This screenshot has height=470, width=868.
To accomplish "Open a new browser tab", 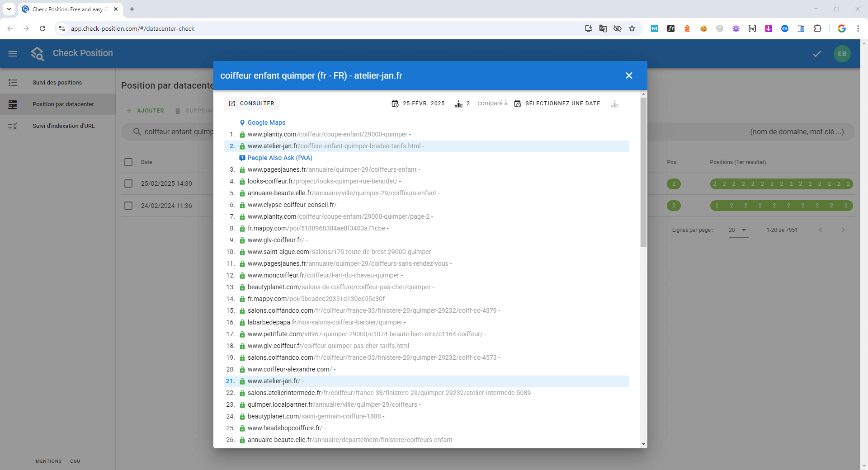I will [132, 9].
